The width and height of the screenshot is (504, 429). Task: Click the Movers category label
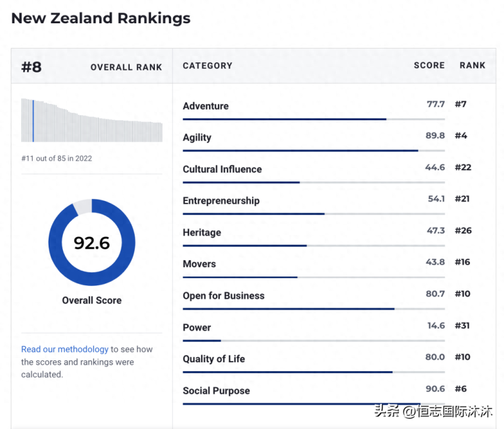(199, 264)
